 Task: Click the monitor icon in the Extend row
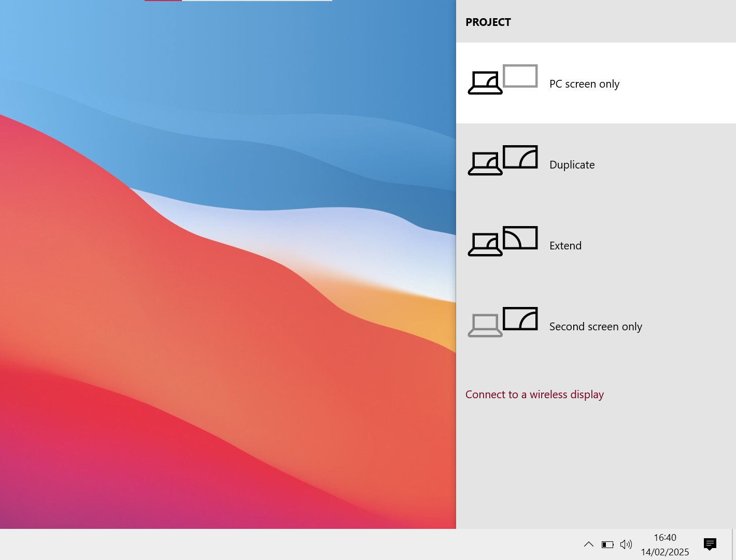click(x=520, y=237)
